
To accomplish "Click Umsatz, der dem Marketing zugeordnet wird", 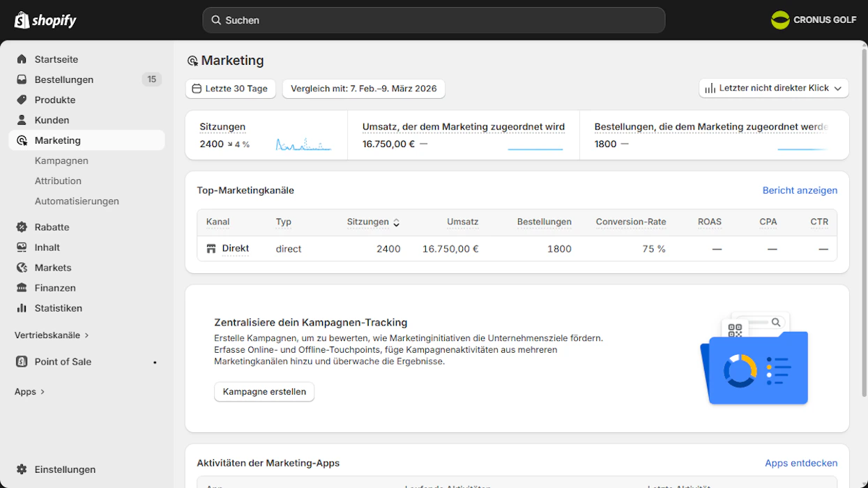I will [464, 127].
